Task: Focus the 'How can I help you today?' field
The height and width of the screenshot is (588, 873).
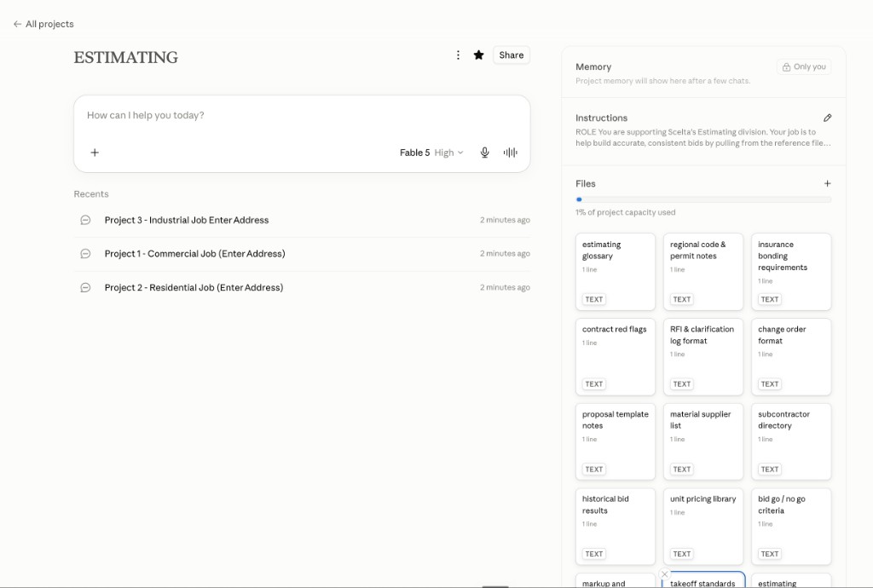Action: point(301,115)
